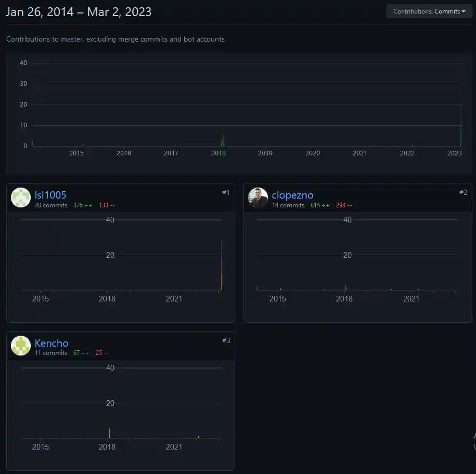Click the 2015 label on the main chart axis
Image resolution: width=476 pixels, height=474 pixels.
(76, 153)
